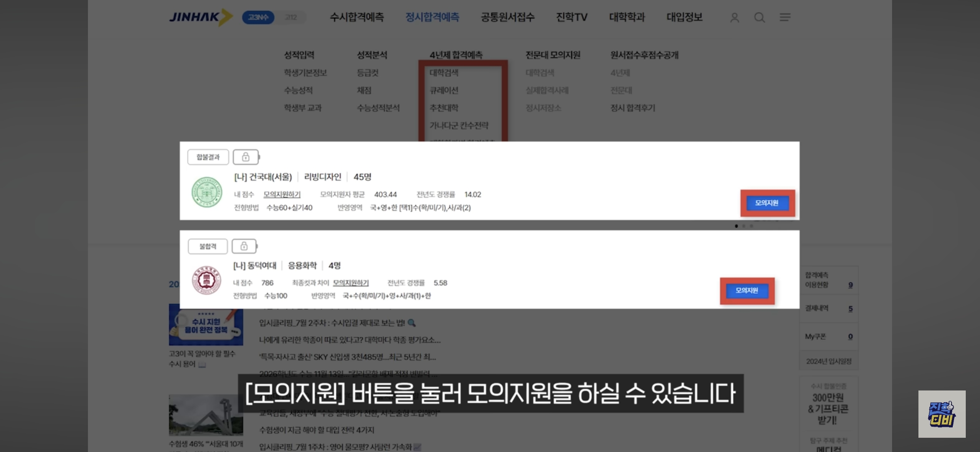
Task: Open the campus gate photo thumbnail
Action: tap(206, 416)
